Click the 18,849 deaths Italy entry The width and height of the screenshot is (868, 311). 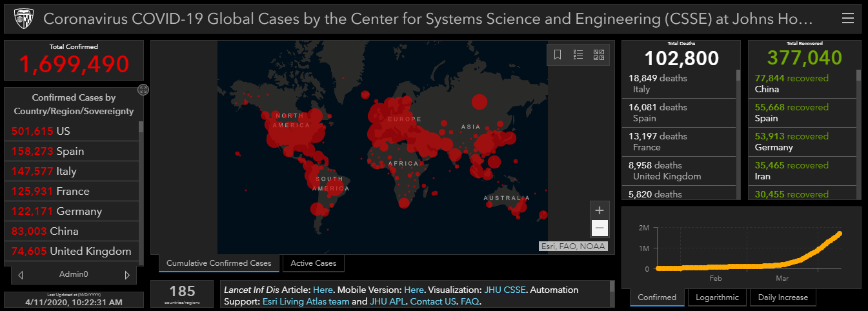click(679, 84)
